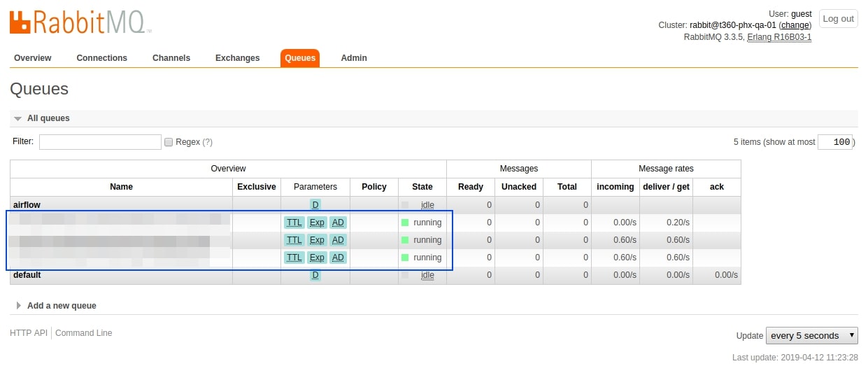Click the Log out button
This screenshot has height=373, width=868.
(838, 19)
